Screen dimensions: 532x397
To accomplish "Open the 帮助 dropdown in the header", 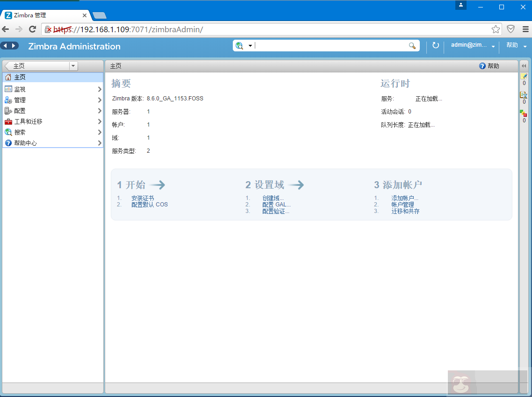I will [513, 45].
